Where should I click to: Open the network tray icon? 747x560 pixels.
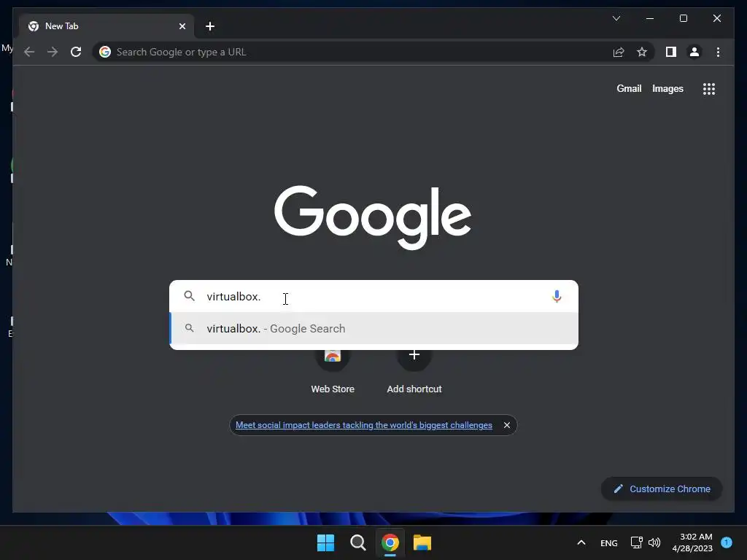pos(636,542)
